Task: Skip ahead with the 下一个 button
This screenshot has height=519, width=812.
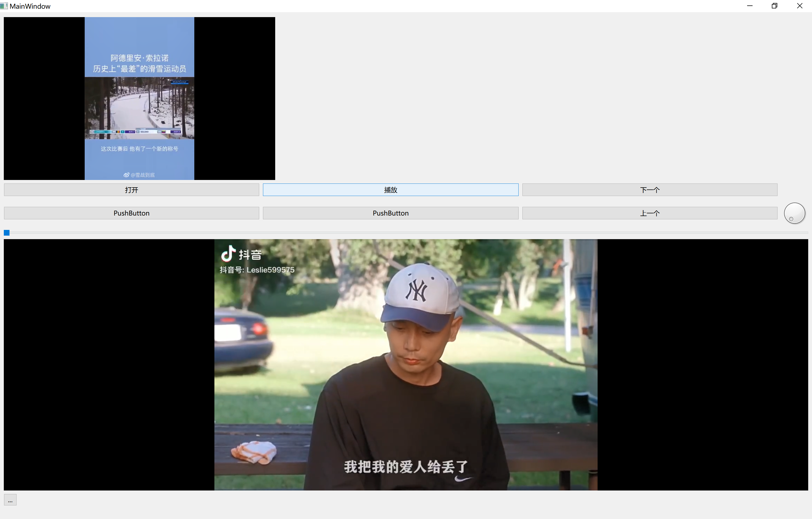Action: pyautogui.click(x=649, y=190)
